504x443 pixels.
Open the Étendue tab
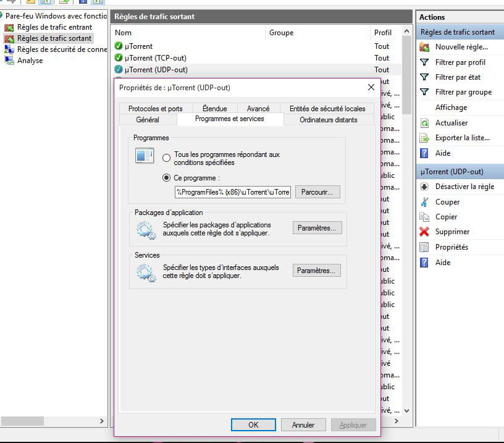coord(215,109)
